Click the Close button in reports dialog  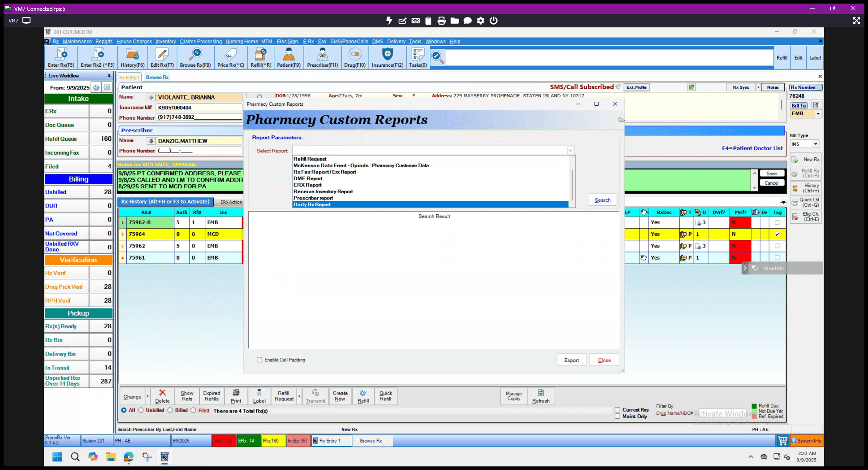(x=604, y=360)
